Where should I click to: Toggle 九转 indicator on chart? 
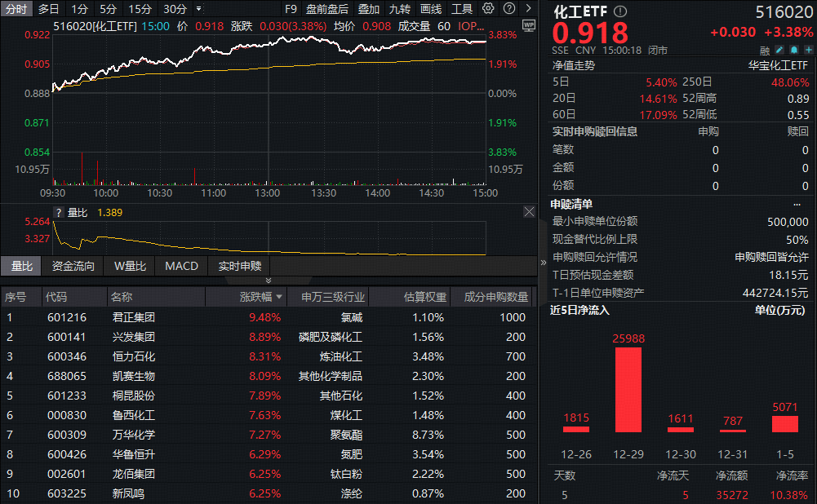[399, 9]
